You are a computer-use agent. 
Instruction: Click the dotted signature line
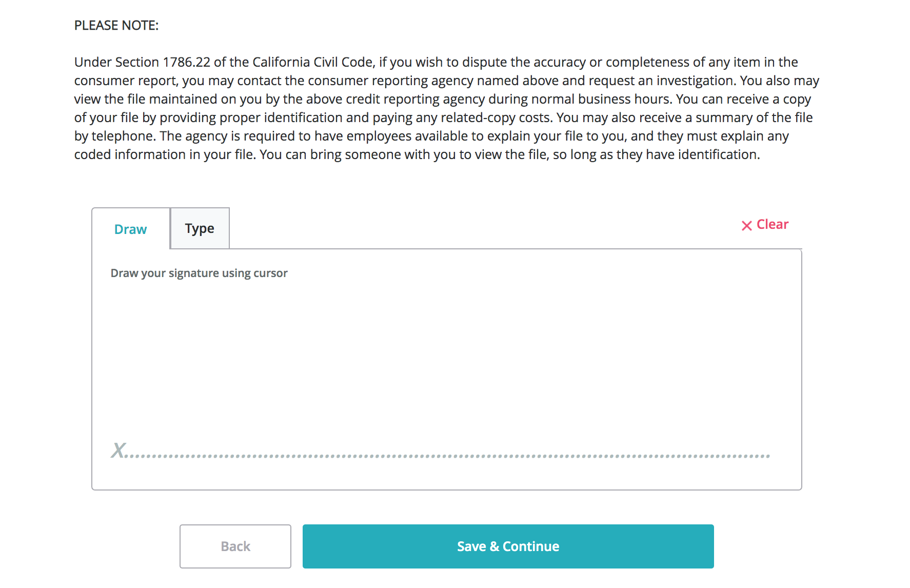click(x=446, y=456)
